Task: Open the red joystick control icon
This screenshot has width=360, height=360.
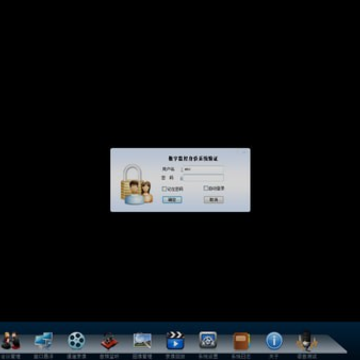Action: (x=109, y=341)
